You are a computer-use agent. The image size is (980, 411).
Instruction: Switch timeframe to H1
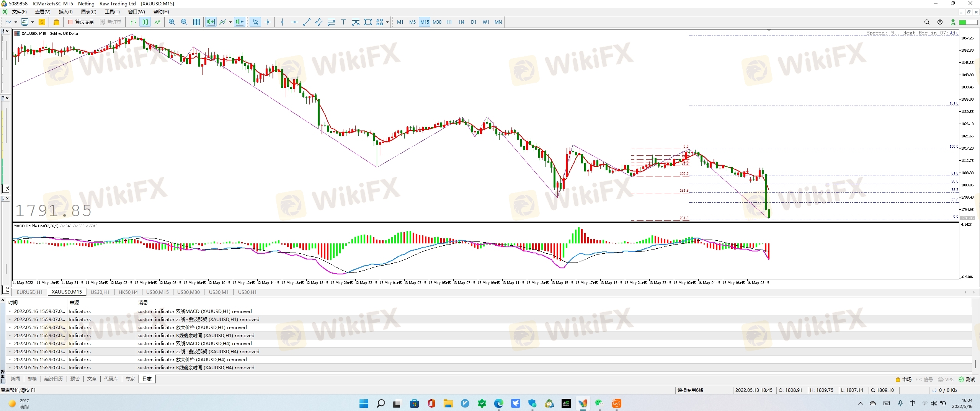pyautogui.click(x=449, y=22)
